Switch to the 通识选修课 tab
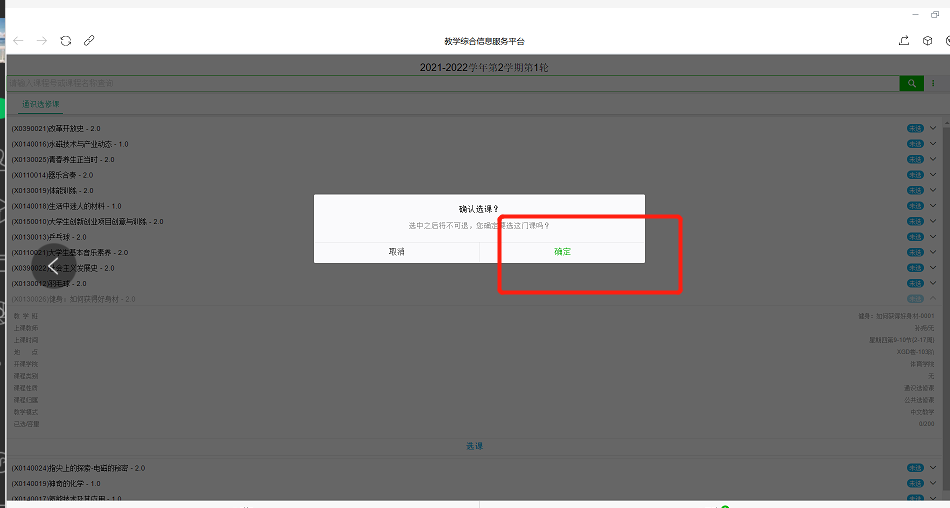The image size is (950, 508). tap(41, 104)
